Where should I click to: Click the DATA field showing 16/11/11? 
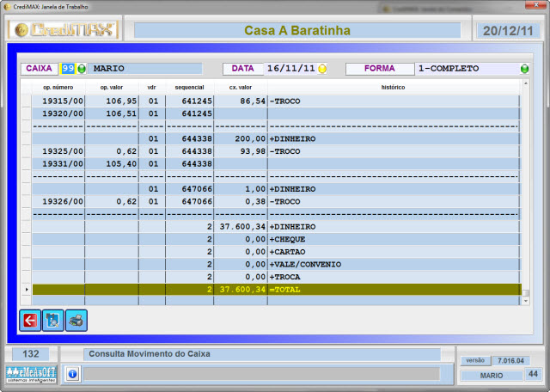pos(290,69)
